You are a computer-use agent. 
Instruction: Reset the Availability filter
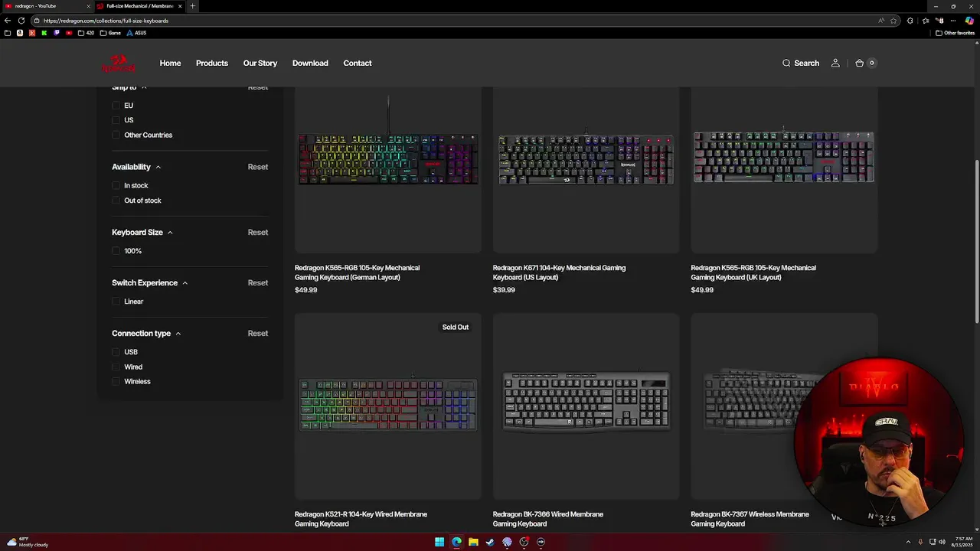[258, 167]
